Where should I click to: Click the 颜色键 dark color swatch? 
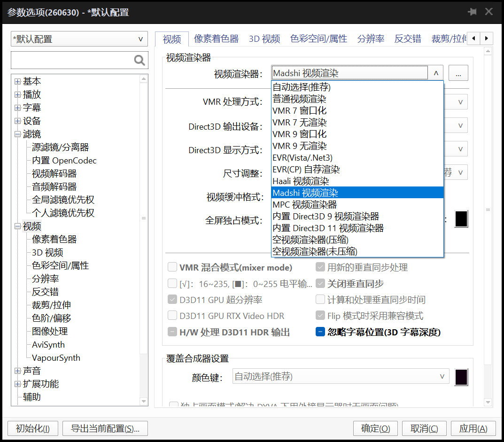coord(461,377)
